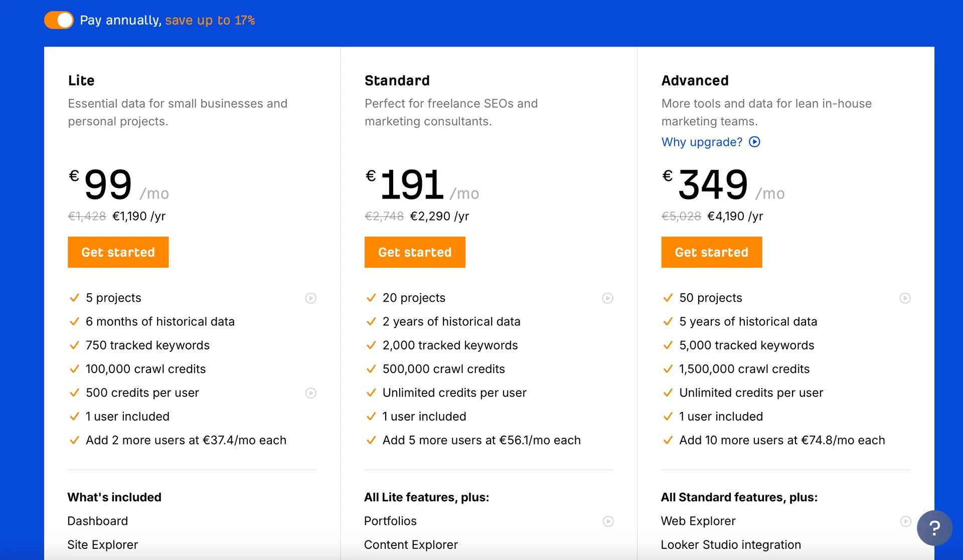Click Dashboard under What's included

click(x=98, y=521)
